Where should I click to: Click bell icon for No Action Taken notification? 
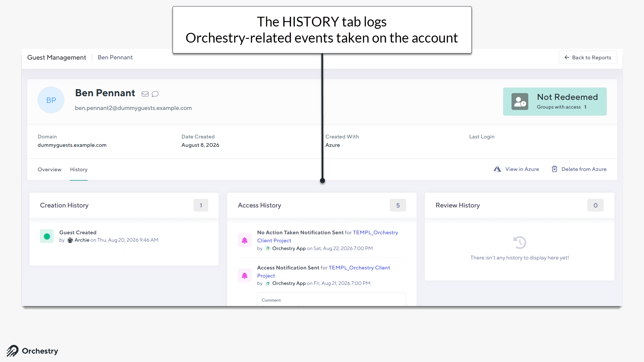[x=245, y=240]
